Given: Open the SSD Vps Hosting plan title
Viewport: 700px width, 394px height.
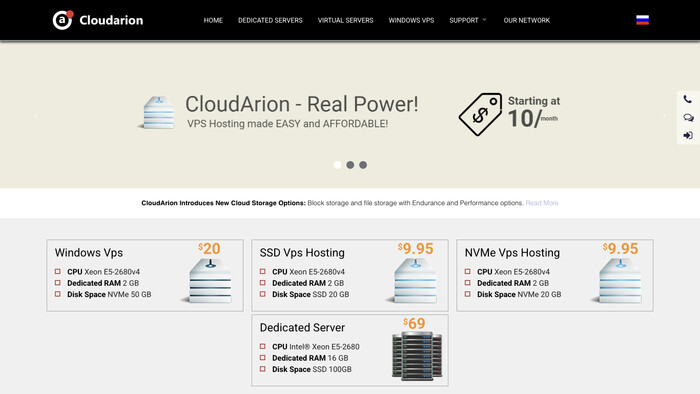Looking at the screenshot, I should (302, 253).
